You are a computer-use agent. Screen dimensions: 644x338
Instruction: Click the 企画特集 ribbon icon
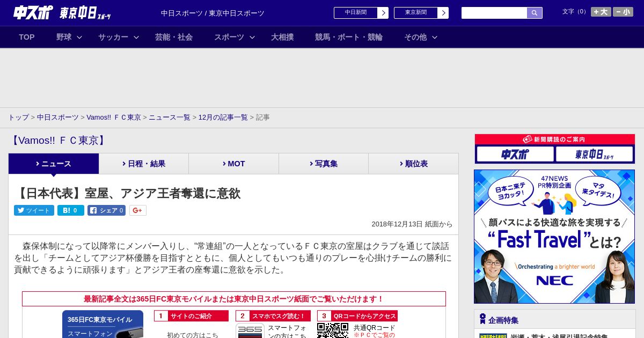[482, 319]
